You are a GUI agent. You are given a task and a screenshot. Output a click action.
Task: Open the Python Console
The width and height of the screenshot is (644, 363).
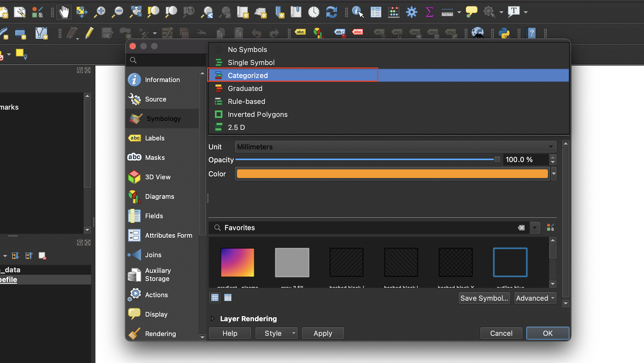pos(505,33)
